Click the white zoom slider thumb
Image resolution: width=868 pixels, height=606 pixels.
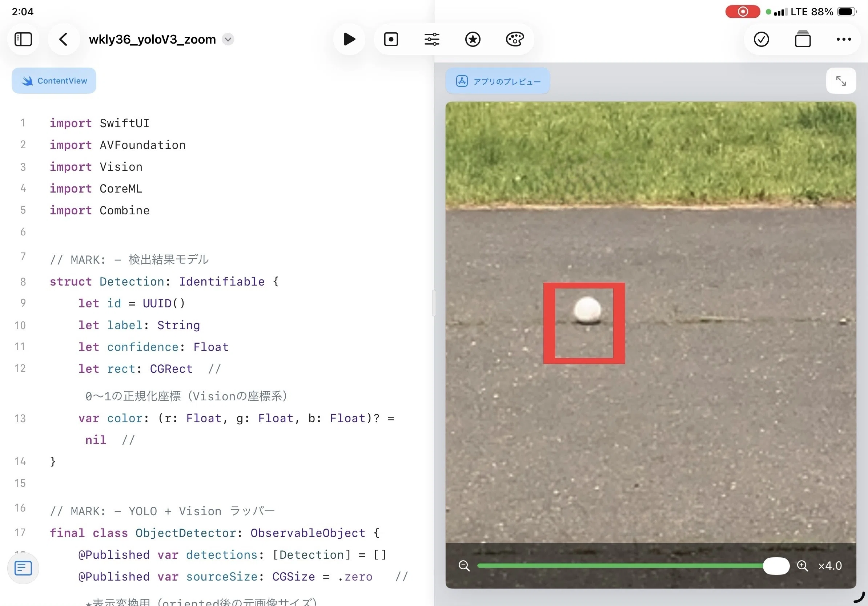776,566
